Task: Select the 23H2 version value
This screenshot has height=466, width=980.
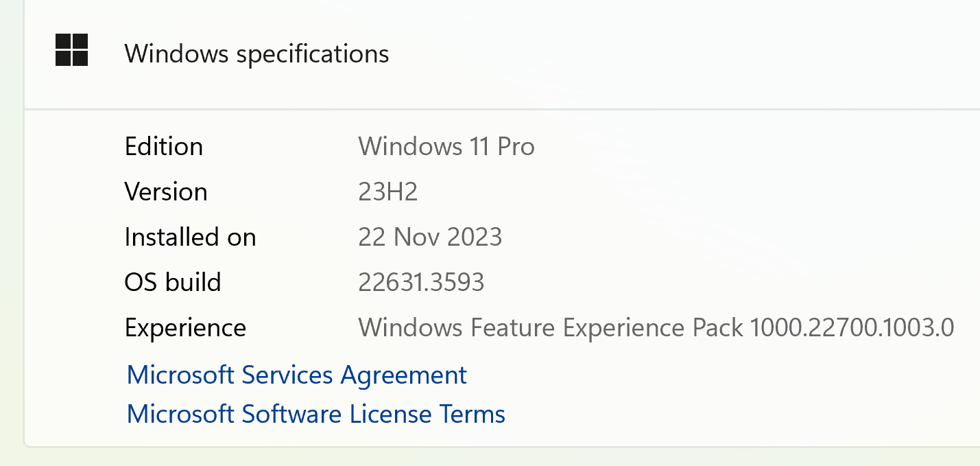Action: coord(387,191)
